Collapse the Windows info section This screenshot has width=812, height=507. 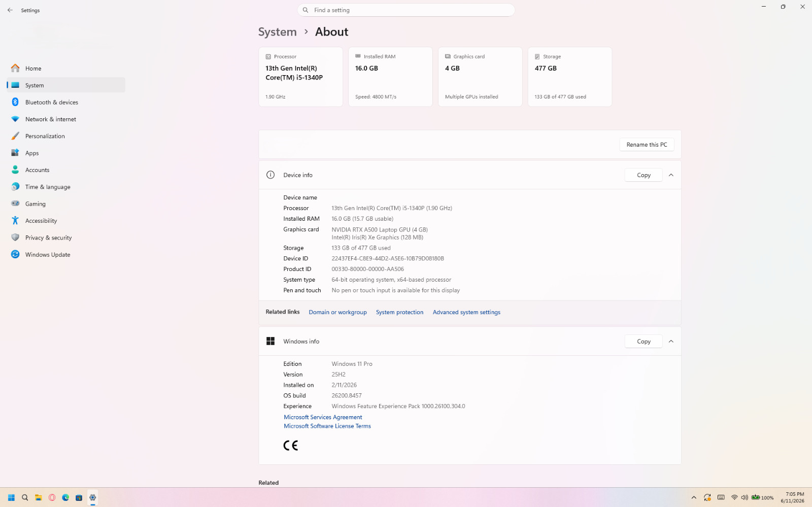click(x=671, y=342)
